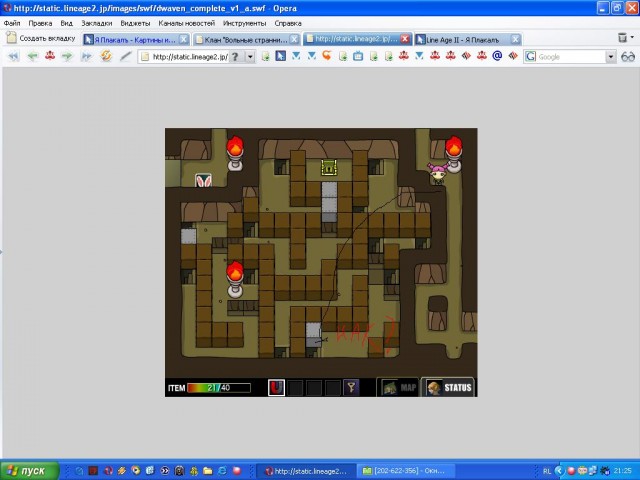
Task: Click the rewind navigation button
Action: pyautogui.click(x=13, y=56)
